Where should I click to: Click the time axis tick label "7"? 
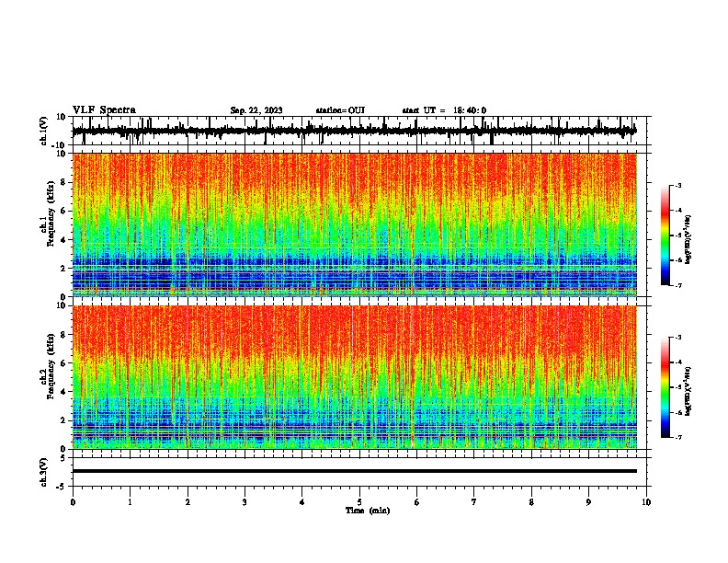[474, 502]
